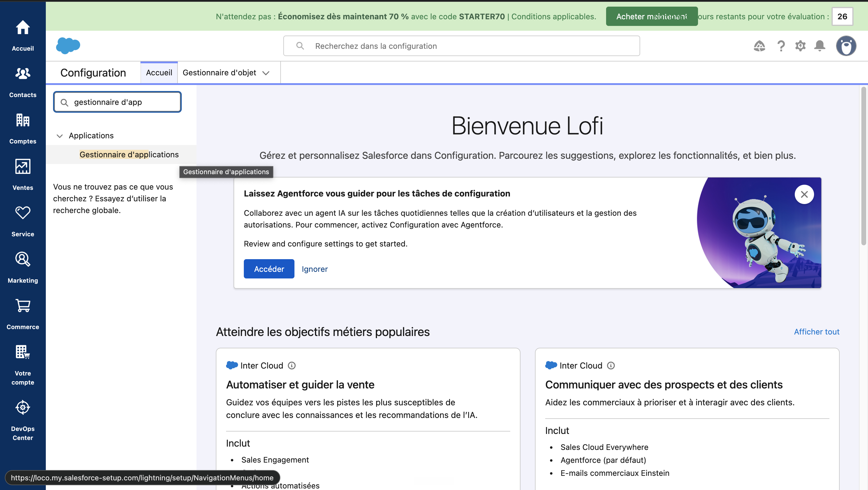
Task: Open the Trailhead guidance icon
Action: [x=759, y=46]
